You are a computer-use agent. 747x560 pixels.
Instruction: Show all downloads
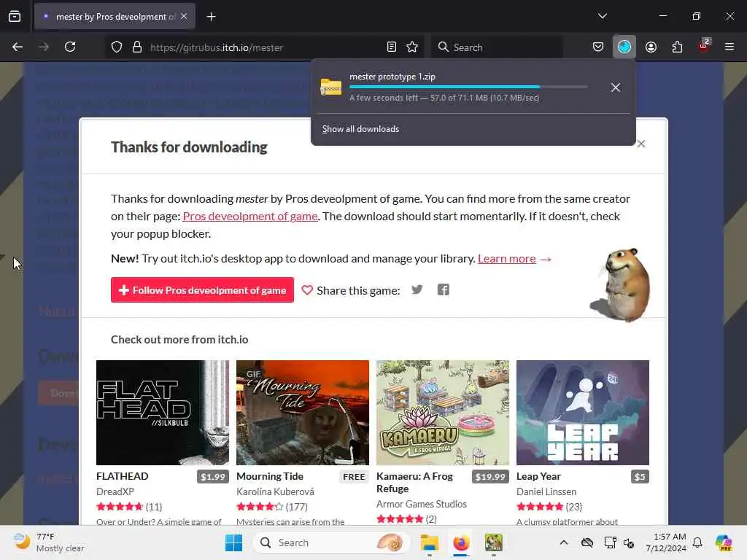click(x=360, y=129)
